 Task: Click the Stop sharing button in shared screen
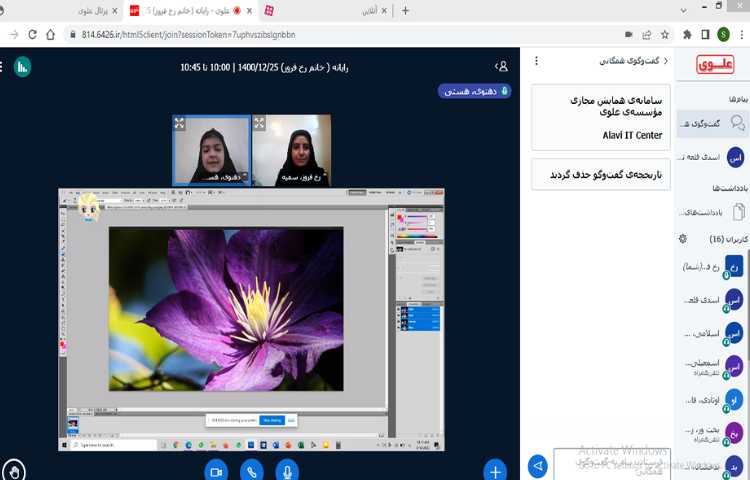tap(272, 420)
